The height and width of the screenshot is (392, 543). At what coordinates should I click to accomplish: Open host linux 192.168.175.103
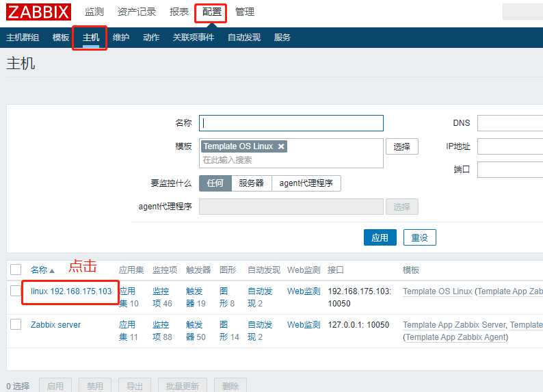(x=71, y=291)
